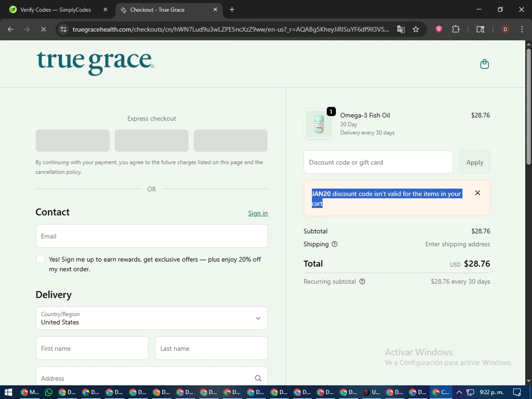The image size is (532, 399).
Task: Click the 9:22 p. m. taskbar clock
Action: [x=492, y=392]
